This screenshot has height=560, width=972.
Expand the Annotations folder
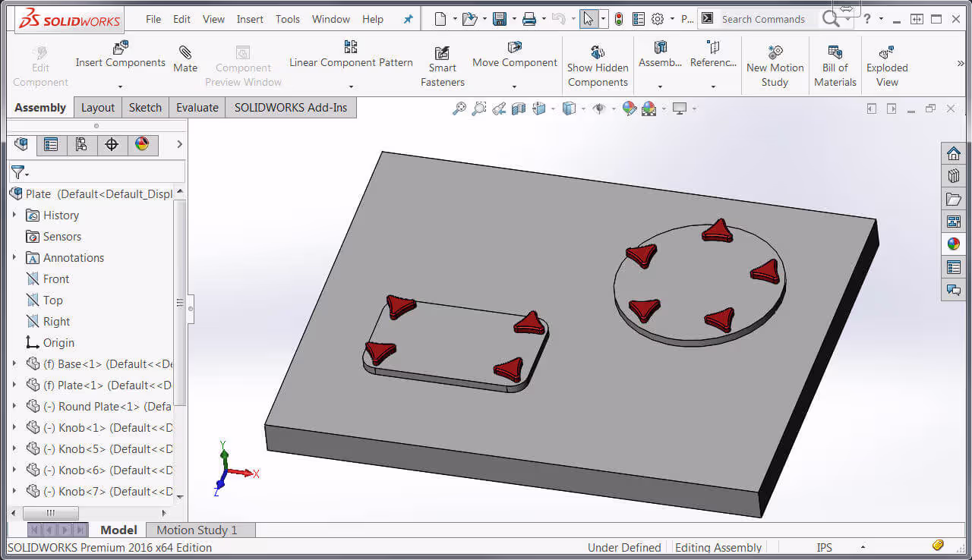coord(14,257)
